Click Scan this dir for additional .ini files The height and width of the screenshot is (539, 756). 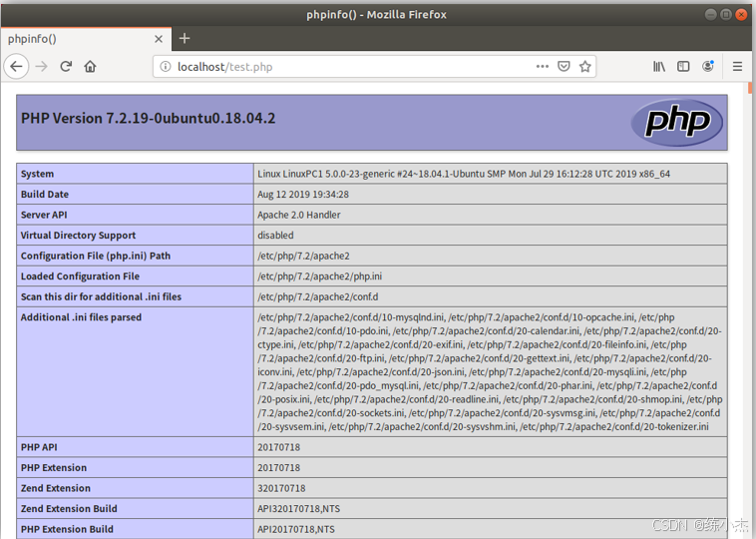click(x=101, y=296)
